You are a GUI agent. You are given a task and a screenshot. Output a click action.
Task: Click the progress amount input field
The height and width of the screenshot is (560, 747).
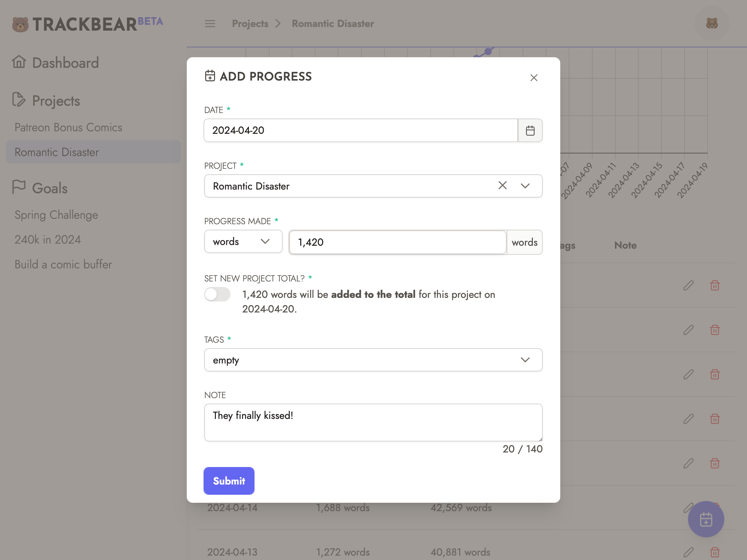pos(398,242)
